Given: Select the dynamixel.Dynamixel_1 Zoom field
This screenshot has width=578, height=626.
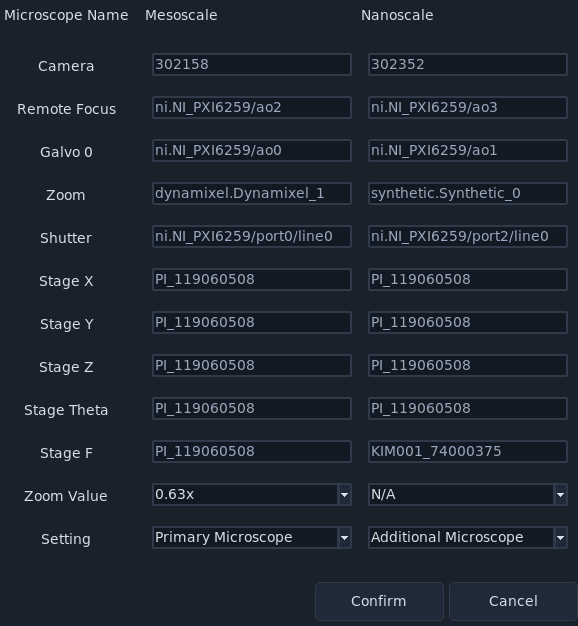Looking at the screenshot, I should 252,194.
